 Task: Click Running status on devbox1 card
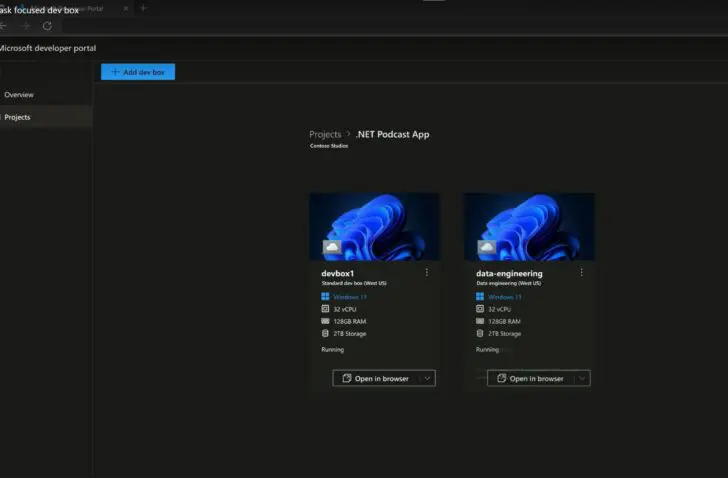[x=332, y=349]
